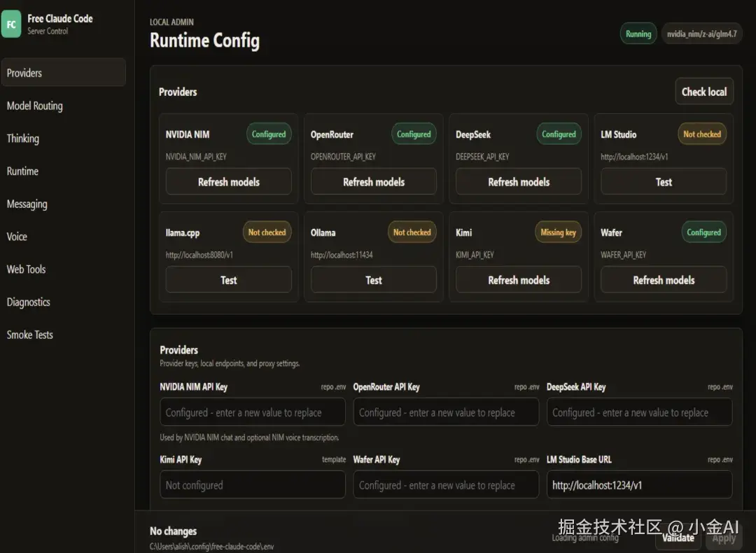Test the llama.cpp provider

[228, 280]
